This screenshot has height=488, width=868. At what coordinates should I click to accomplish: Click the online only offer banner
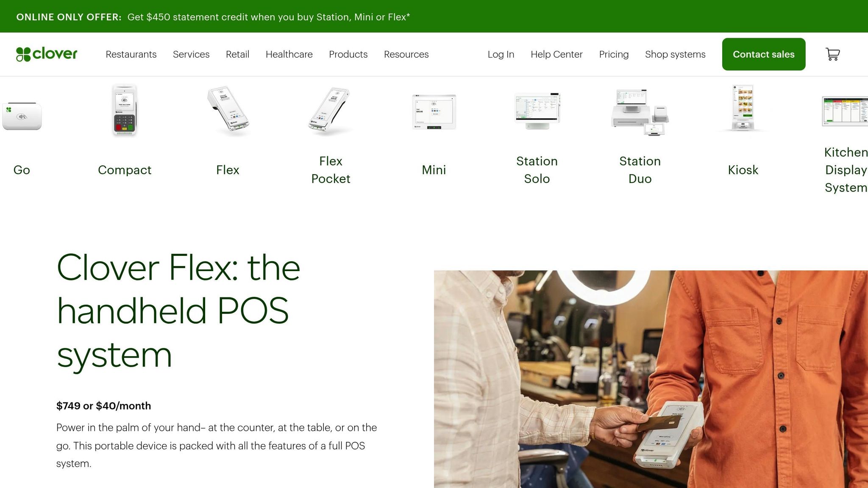pyautogui.click(x=213, y=17)
